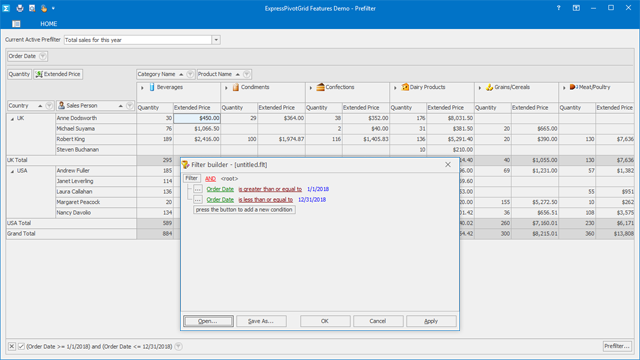Open print preview icon in title bar
Viewport: 640px width, 360px height.
click(x=32, y=8)
